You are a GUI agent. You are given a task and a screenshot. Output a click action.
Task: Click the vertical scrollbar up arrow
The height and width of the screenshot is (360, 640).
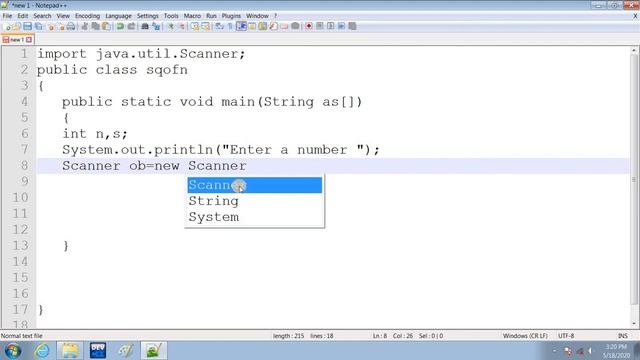point(634,51)
